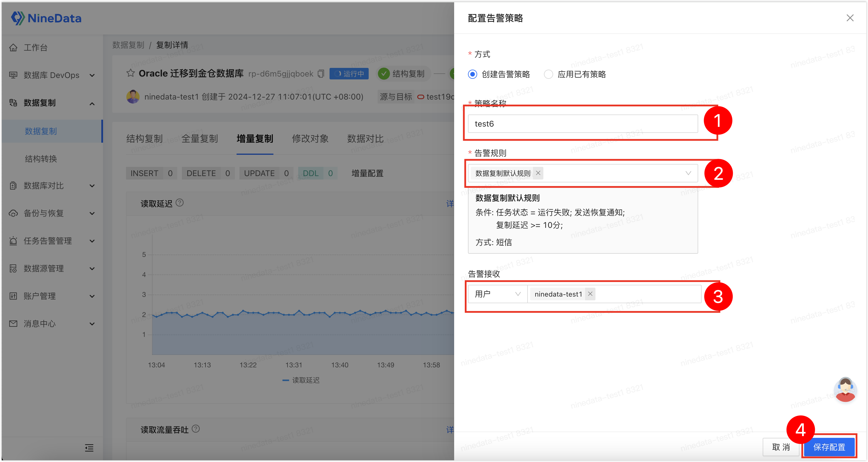This screenshot has height=462, width=868.
Task: Click the INSERT 0 counter
Action: 151,173
